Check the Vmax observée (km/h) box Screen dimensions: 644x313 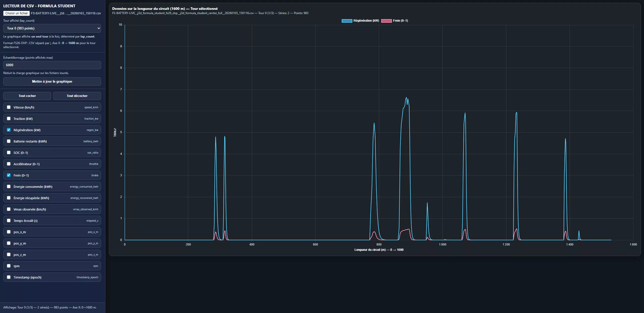9,209
